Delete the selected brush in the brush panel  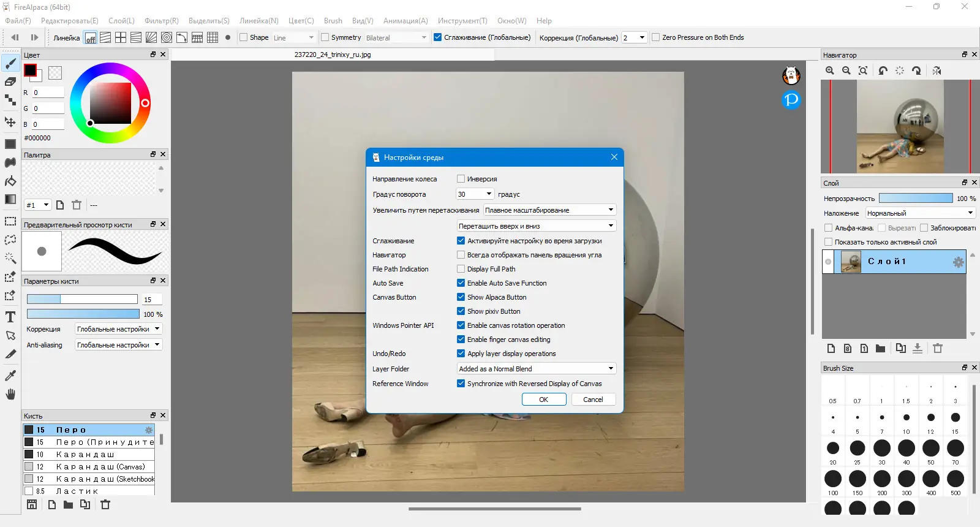105,504
